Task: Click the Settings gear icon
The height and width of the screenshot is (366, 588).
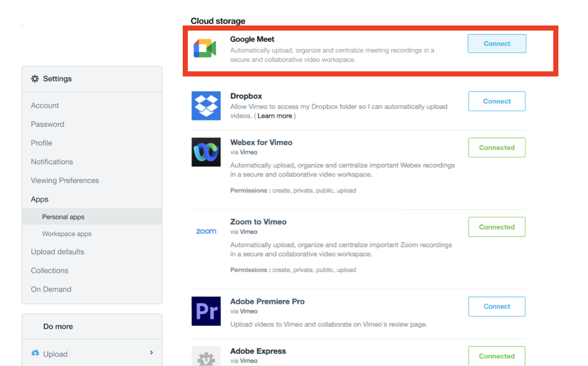Action: click(x=35, y=79)
